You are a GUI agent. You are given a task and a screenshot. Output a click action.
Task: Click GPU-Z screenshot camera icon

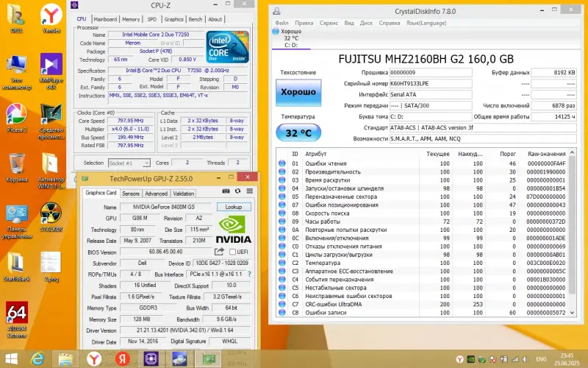coord(226,191)
